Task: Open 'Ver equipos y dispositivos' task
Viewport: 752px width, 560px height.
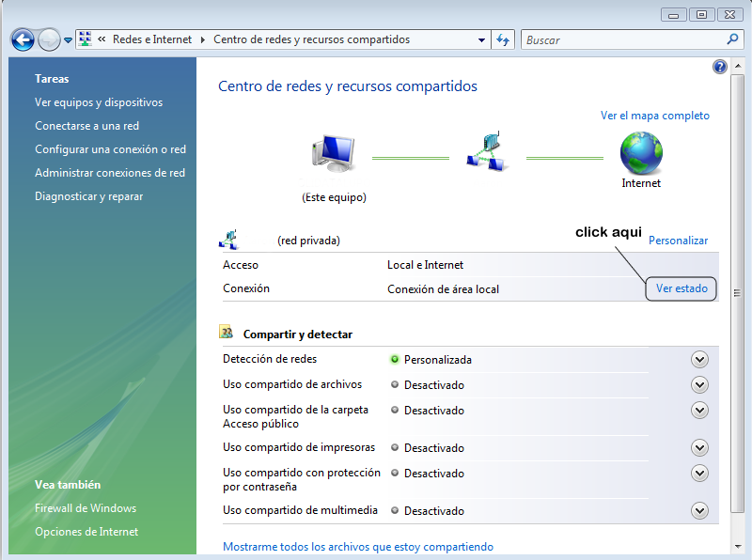Action: (x=99, y=102)
